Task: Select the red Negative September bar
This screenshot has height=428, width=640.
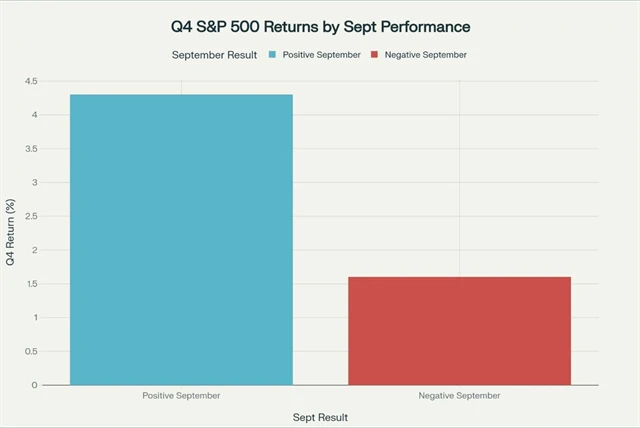Action: coord(459,331)
